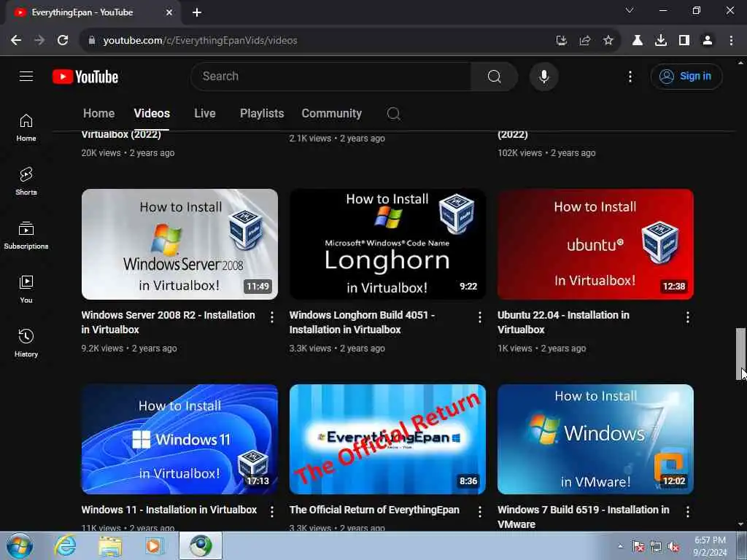
Task: Open a new browser tab
Action: click(197, 12)
